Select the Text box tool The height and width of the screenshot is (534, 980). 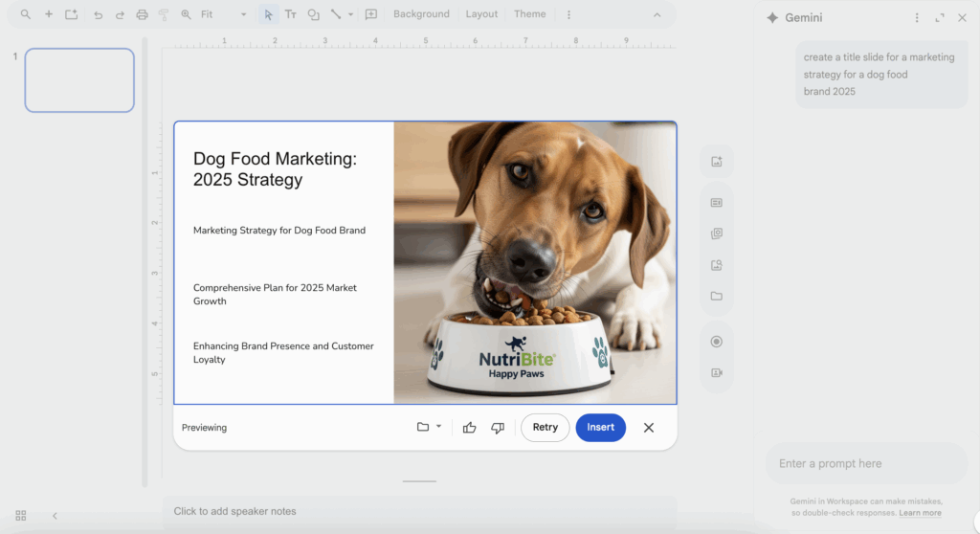[290, 14]
